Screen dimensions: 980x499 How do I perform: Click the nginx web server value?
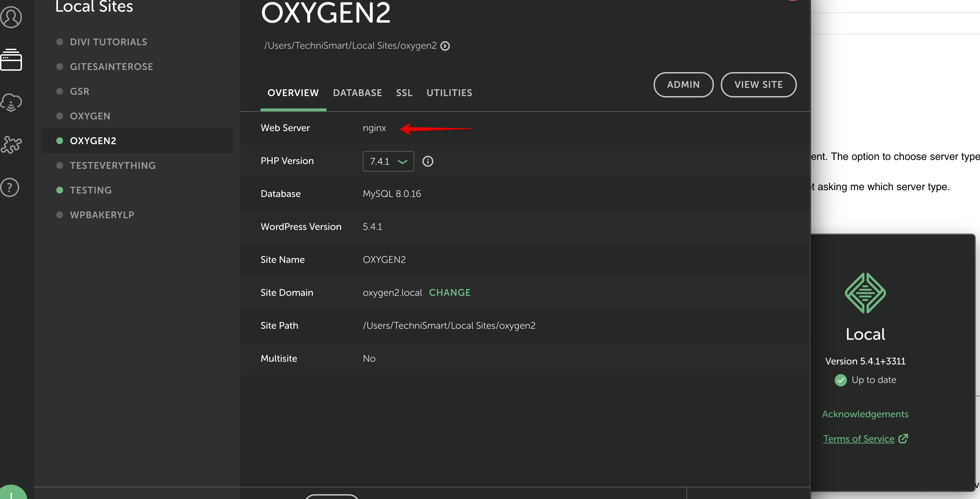coord(374,128)
